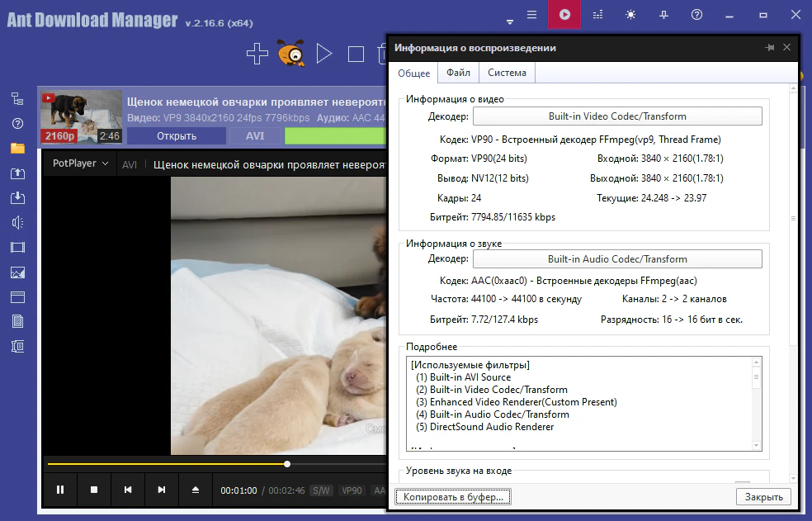The image size is (812, 521).
Task: Click the plus icon to add download
Action: tap(257, 54)
